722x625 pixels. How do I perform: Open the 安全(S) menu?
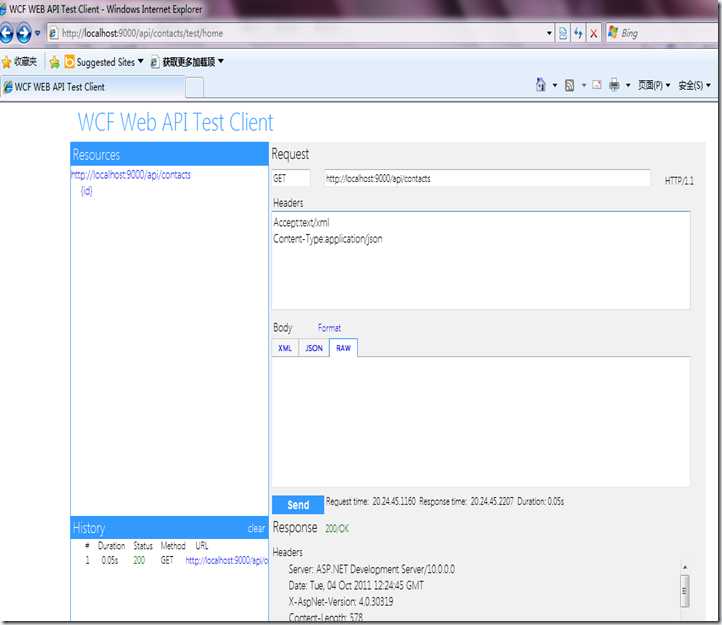click(x=694, y=85)
